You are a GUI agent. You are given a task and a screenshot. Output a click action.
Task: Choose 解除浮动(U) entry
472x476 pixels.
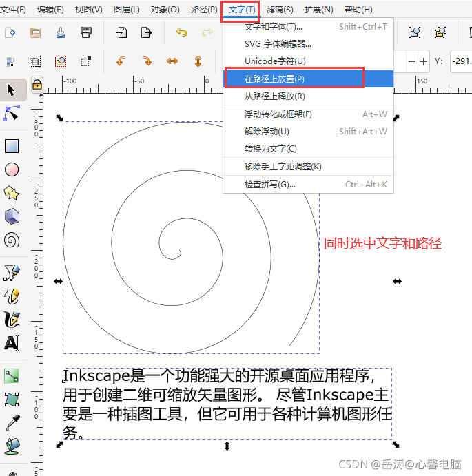308,132
